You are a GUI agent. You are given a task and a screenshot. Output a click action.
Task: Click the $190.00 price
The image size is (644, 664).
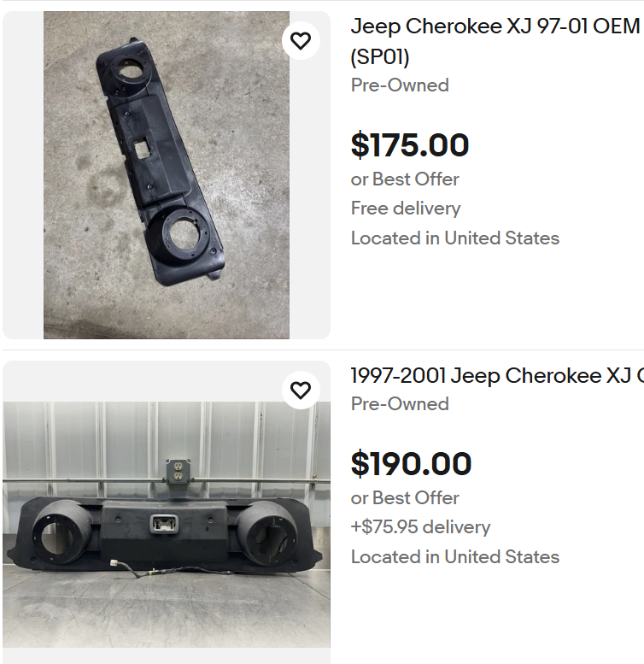411,464
